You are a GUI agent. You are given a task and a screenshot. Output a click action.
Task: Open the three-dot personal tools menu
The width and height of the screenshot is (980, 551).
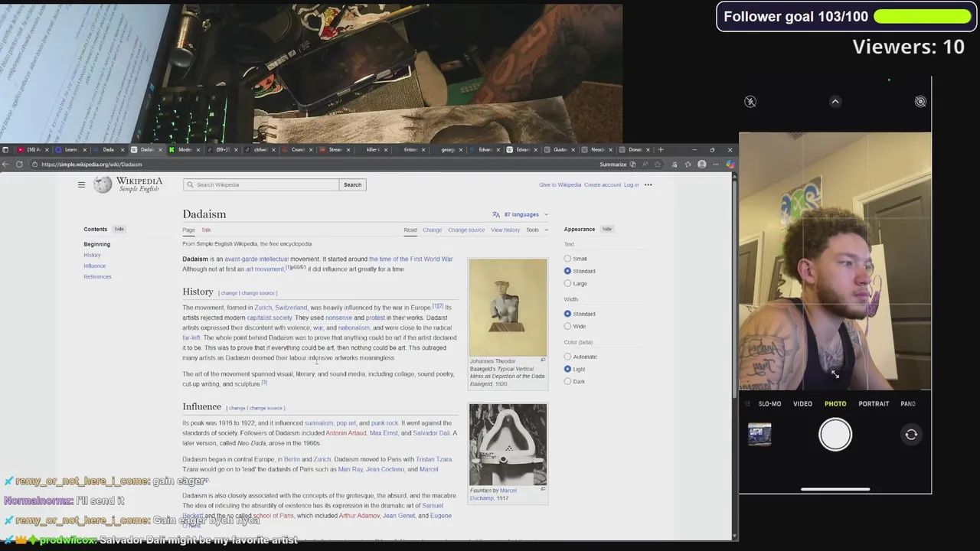tap(648, 184)
